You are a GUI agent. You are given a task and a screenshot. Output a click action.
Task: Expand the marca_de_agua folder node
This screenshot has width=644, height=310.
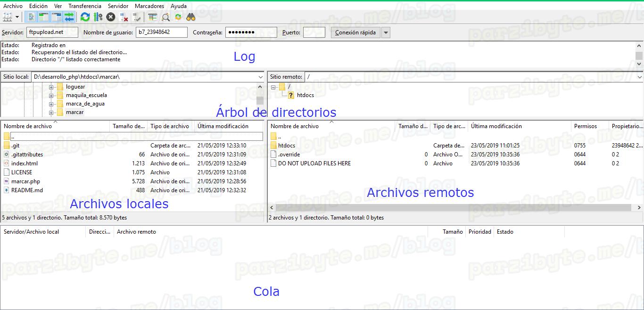[51, 104]
